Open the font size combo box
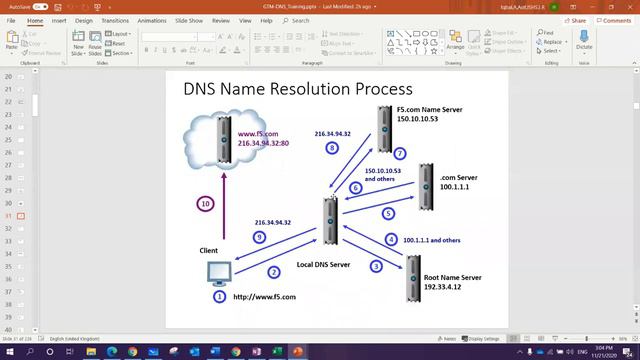 tap(206, 37)
